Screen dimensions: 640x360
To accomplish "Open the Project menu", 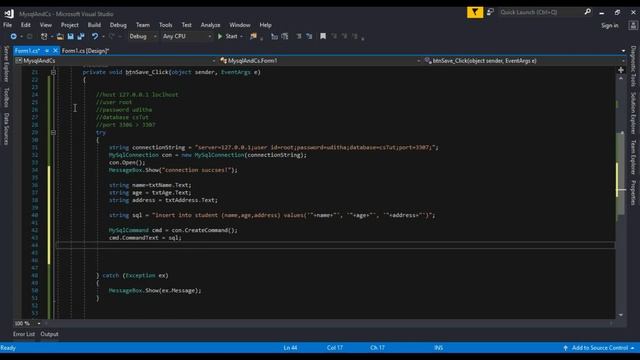I will click(70, 25).
